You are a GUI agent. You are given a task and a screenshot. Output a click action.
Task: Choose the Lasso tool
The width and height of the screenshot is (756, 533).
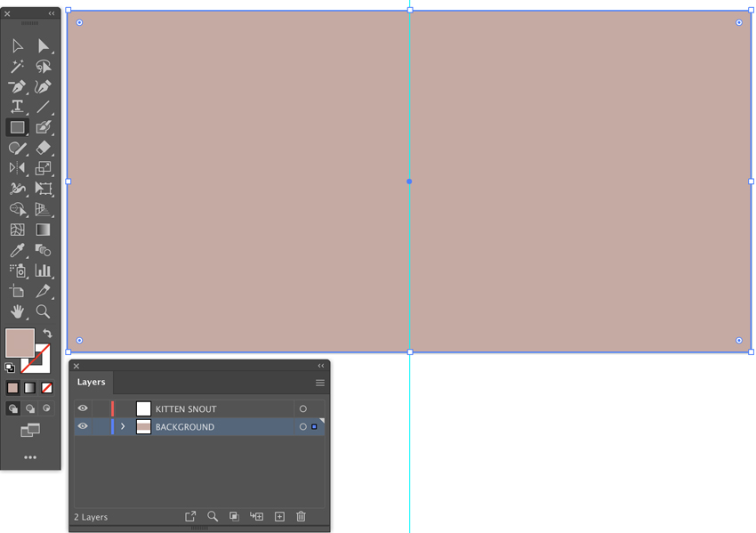(43, 66)
